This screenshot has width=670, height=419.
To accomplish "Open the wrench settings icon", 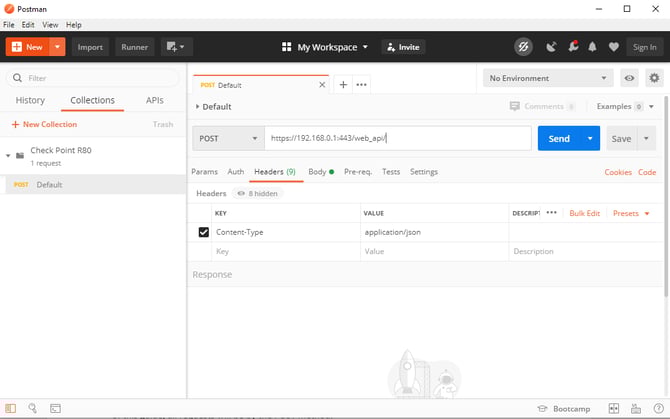I will coord(573,47).
